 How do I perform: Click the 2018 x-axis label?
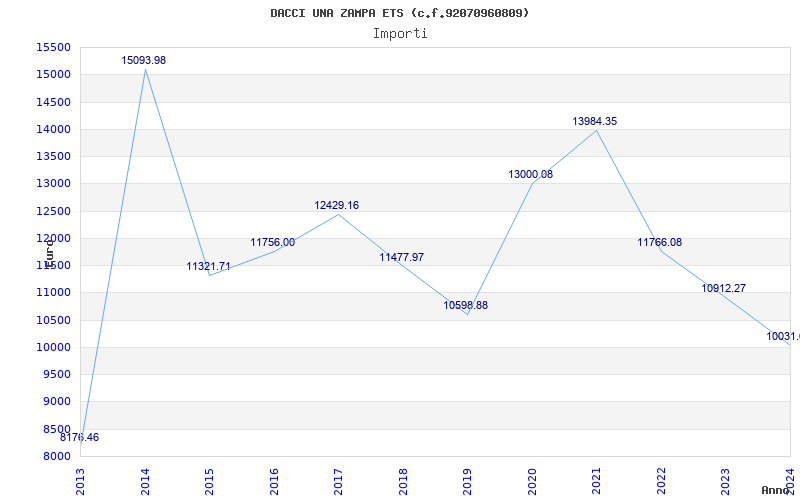tap(403, 481)
